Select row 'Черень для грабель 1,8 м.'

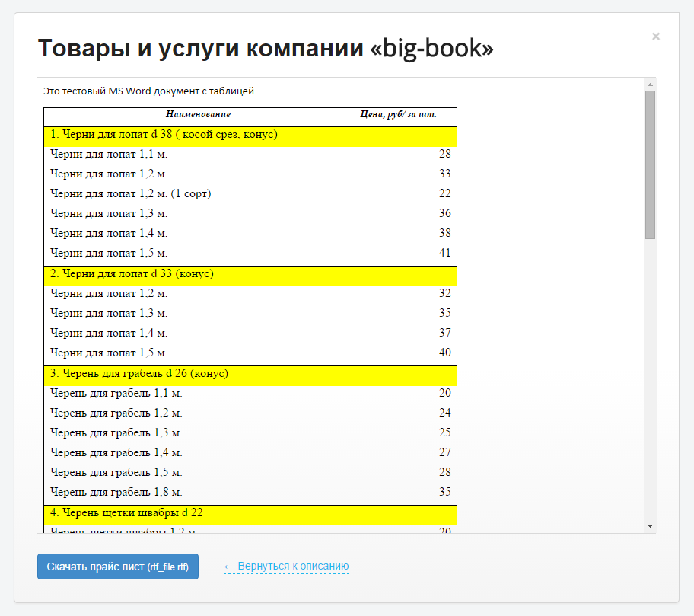(x=116, y=492)
